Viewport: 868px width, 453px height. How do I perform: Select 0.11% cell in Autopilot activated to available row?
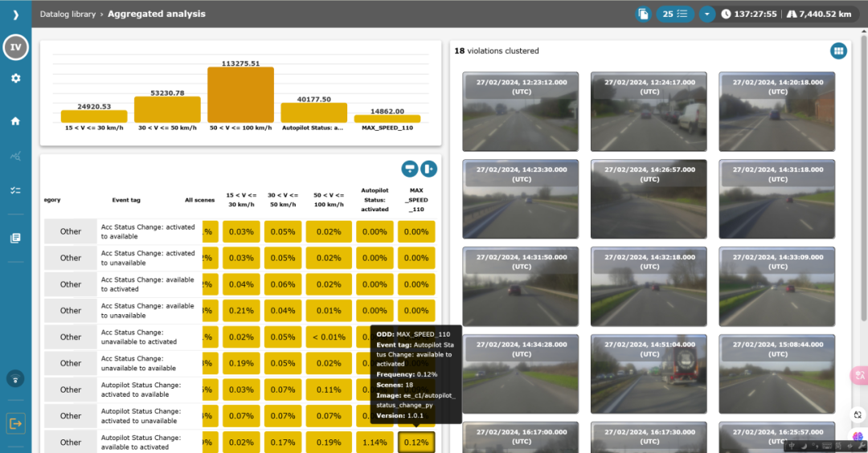coord(329,390)
